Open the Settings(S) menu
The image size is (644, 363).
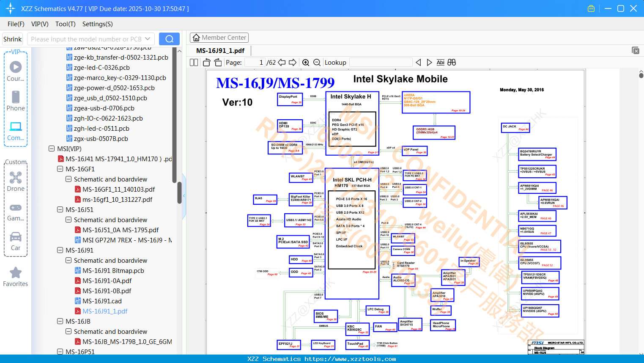tap(98, 24)
